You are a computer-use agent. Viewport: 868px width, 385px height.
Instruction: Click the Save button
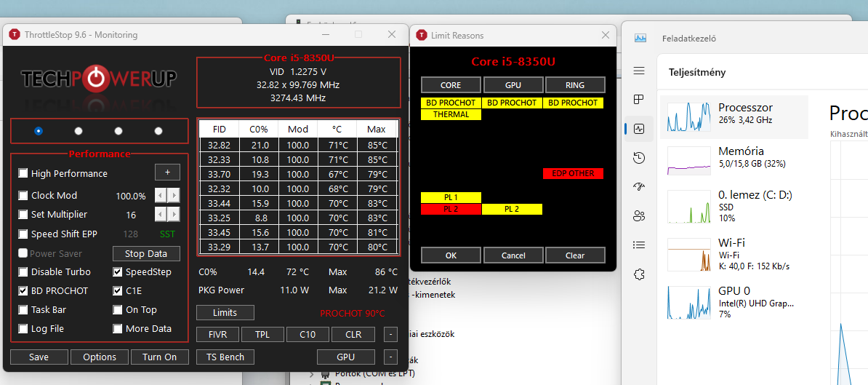point(39,357)
